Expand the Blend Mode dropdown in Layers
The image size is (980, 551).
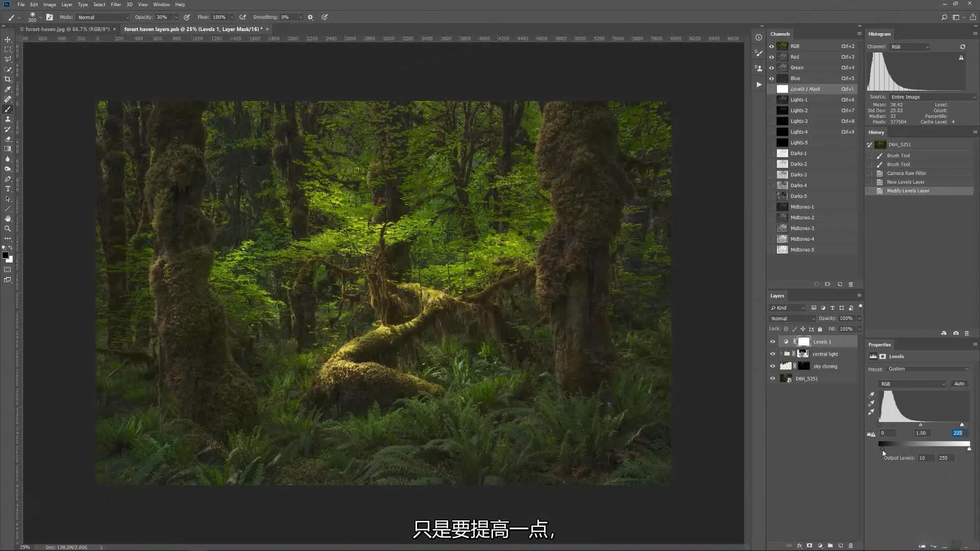792,318
